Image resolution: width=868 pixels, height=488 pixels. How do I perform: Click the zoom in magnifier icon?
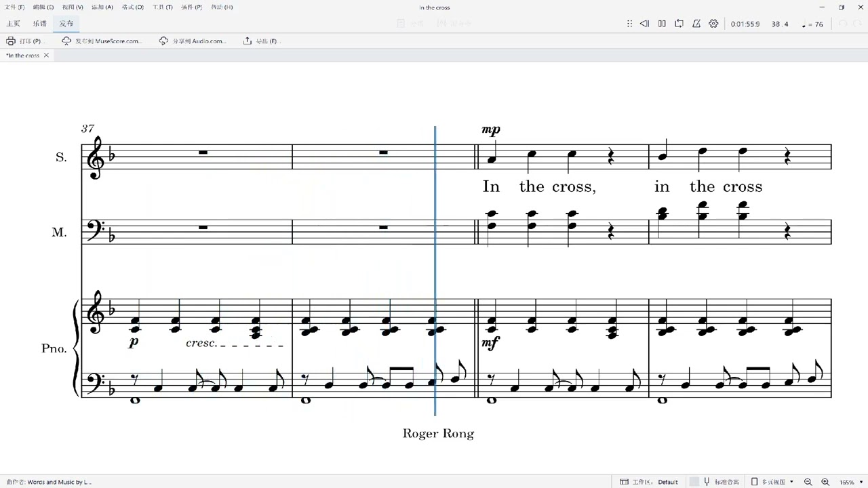click(x=825, y=482)
